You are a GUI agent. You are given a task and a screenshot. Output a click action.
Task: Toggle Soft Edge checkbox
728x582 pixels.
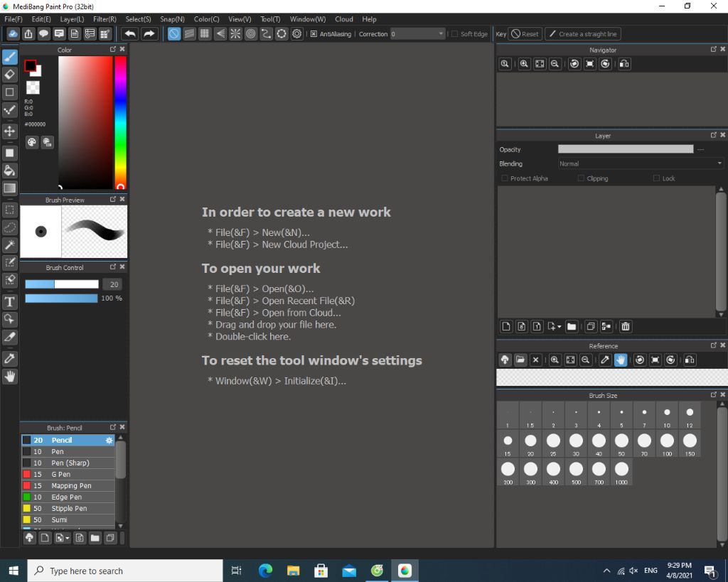454,34
